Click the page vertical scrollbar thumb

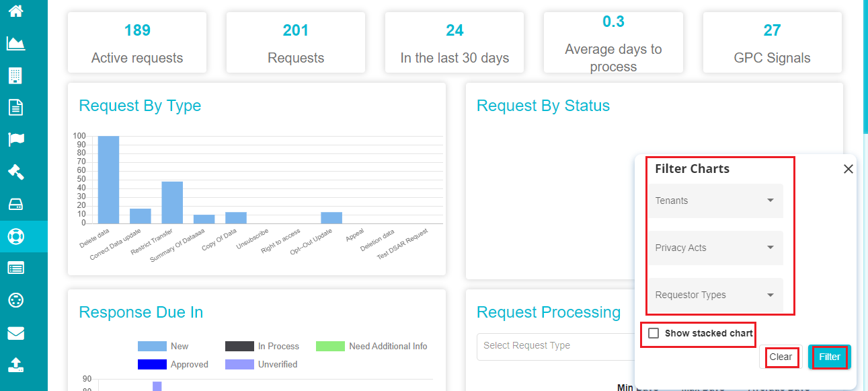(x=865, y=66)
